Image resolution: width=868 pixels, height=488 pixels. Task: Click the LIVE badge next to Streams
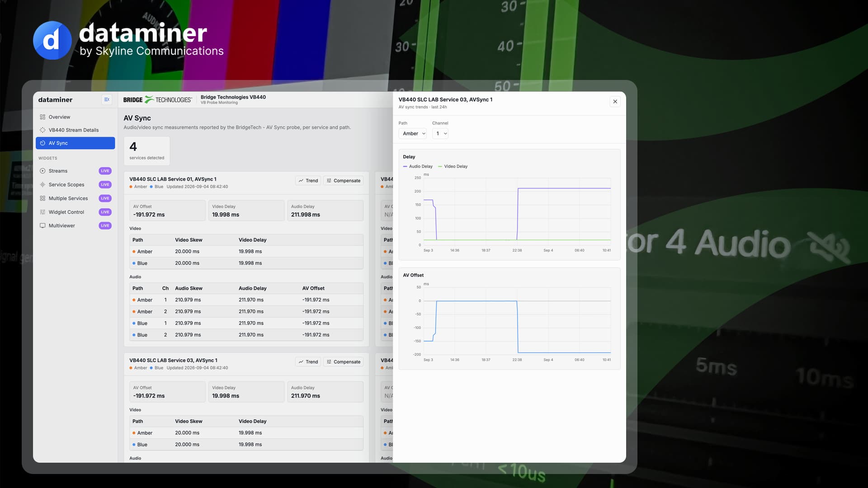click(x=105, y=171)
